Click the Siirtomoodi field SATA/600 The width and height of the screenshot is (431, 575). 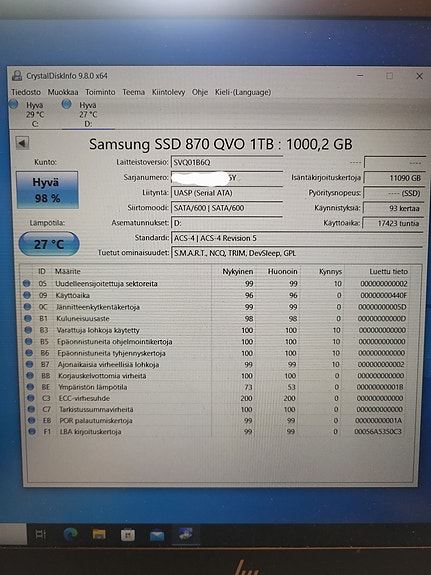pyautogui.click(x=227, y=208)
